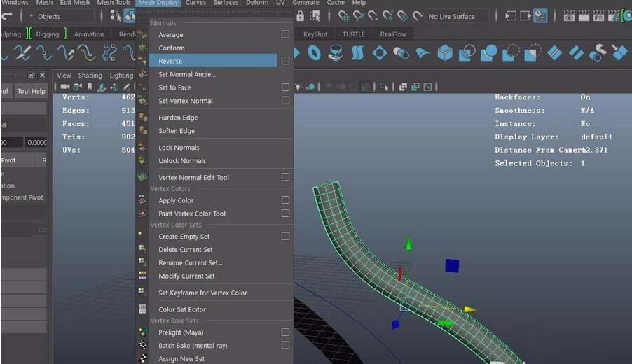Open the Curves menu in the menu bar
632x364 pixels.
click(195, 3)
